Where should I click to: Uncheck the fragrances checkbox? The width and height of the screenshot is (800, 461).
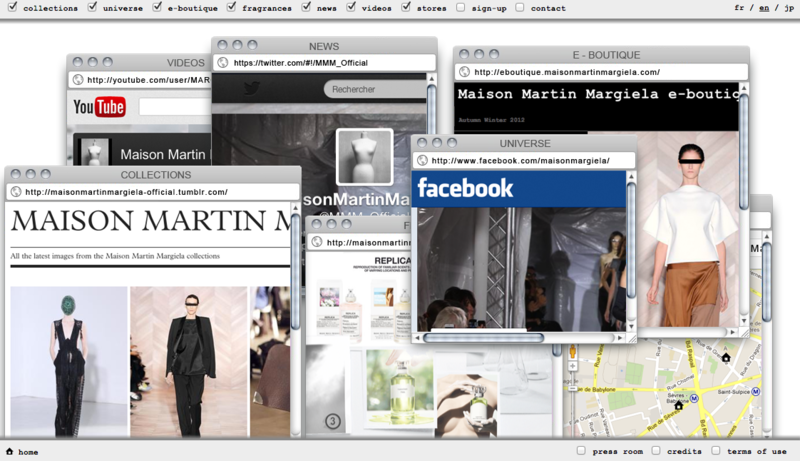tap(232, 7)
